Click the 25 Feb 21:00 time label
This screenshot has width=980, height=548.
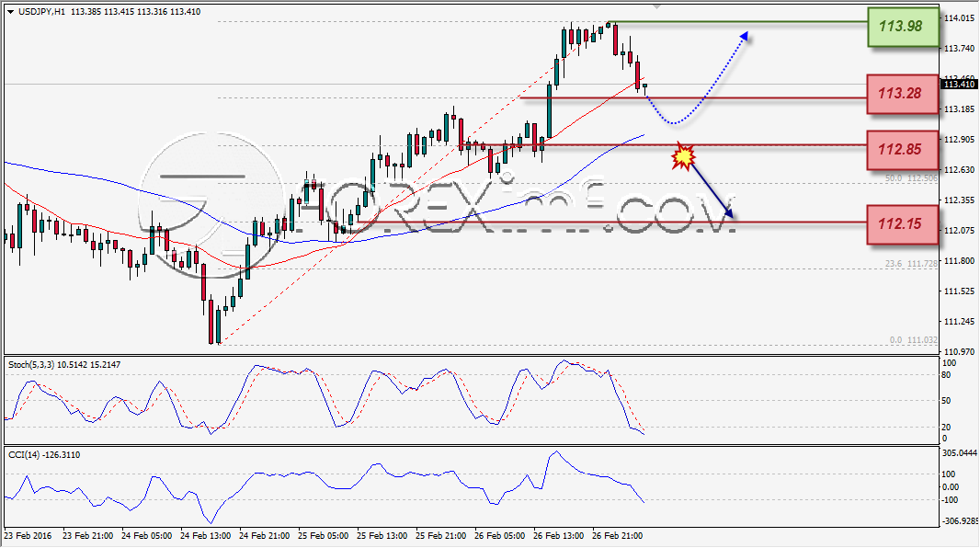[440, 535]
